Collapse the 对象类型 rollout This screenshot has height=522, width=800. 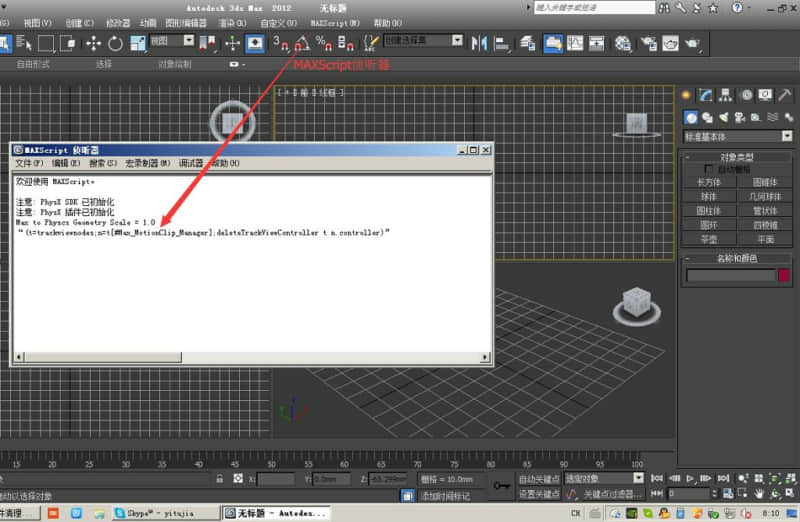point(737,157)
